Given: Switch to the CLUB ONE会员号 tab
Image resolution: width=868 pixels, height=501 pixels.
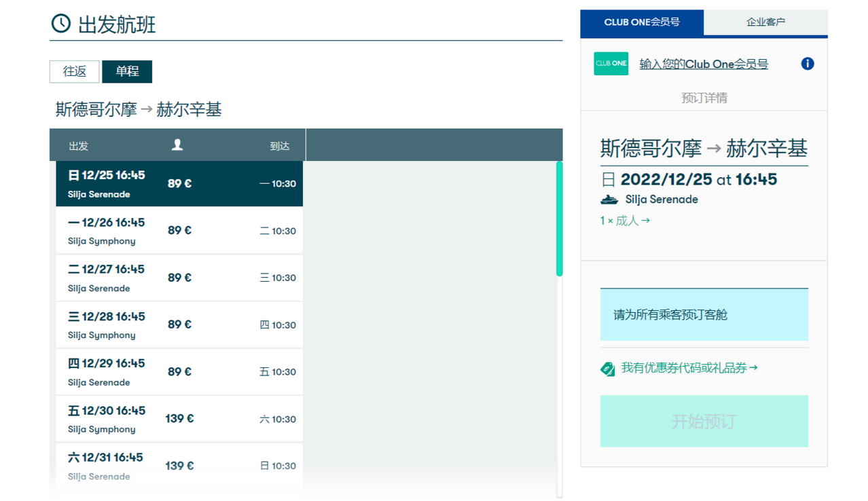Looking at the screenshot, I should (642, 22).
